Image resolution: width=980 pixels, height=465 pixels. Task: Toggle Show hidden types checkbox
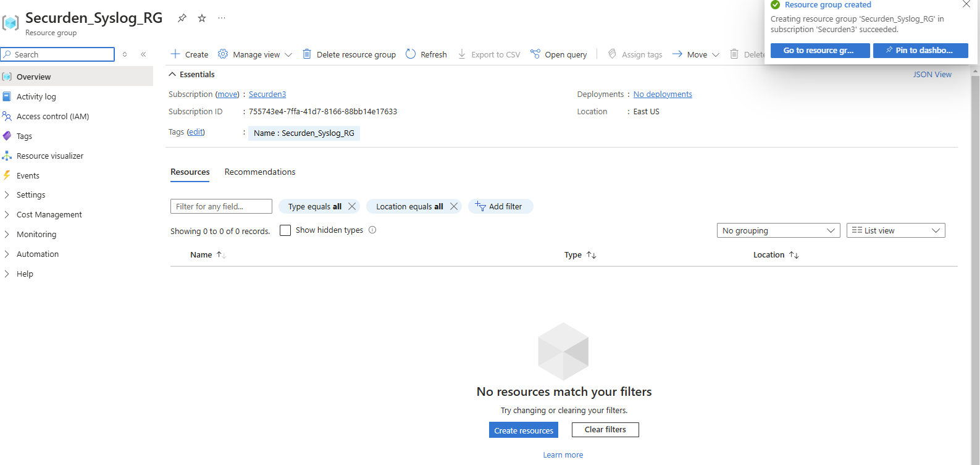(x=285, y=230)
